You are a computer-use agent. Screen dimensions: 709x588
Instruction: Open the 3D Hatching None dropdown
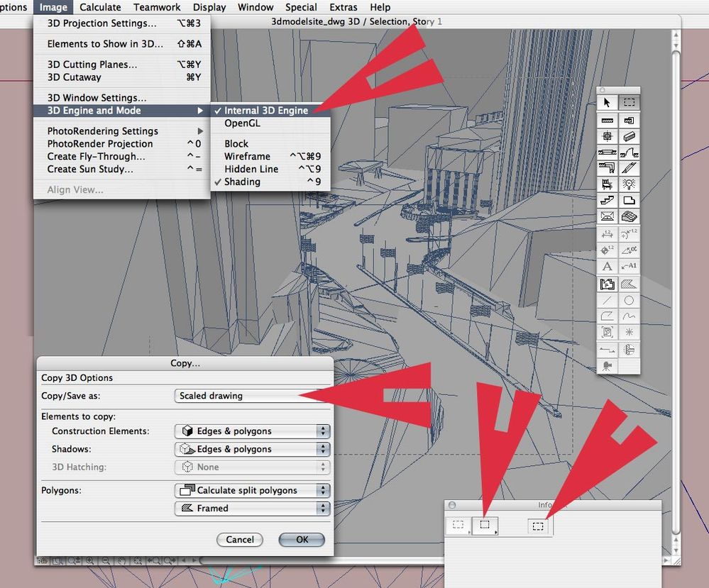(252, 467)
